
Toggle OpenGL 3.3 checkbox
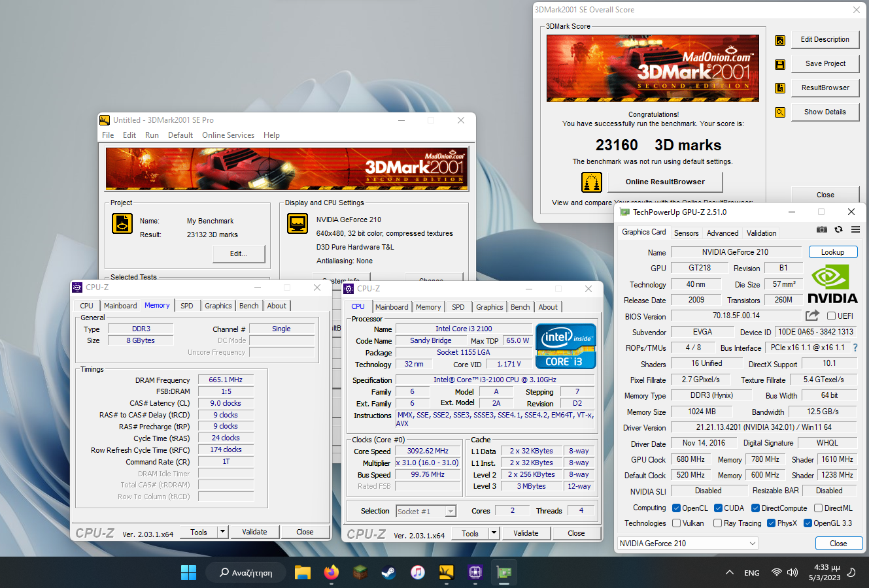(x=808, y=523)
